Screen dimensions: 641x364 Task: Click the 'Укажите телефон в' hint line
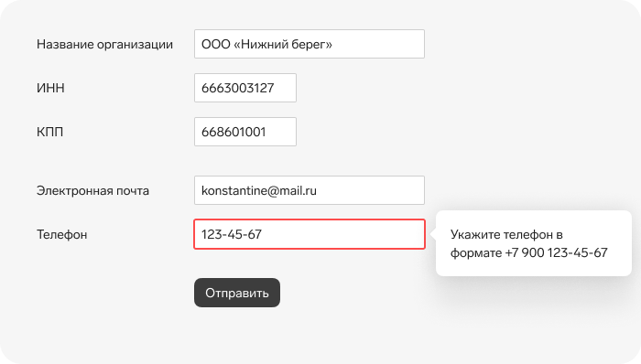tap(506, 235)
